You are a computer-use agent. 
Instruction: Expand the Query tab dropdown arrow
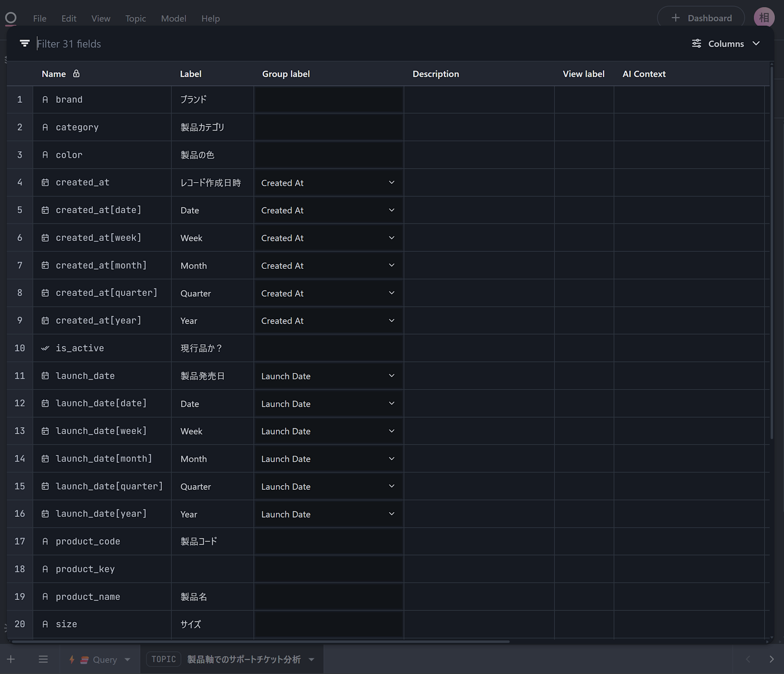[127, 660]
